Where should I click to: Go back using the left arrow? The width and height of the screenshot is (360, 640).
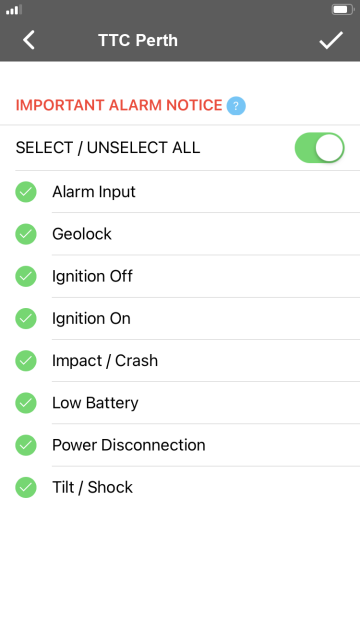[29, 40]
